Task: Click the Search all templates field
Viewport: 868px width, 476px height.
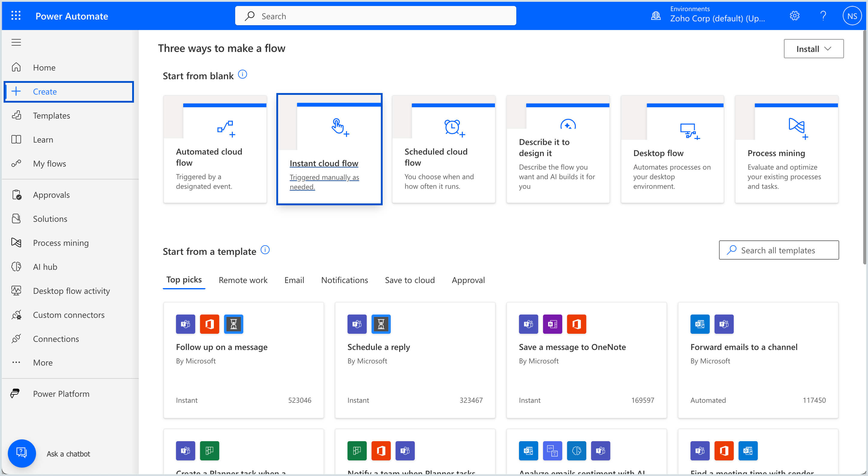Action: coord(778,250)
